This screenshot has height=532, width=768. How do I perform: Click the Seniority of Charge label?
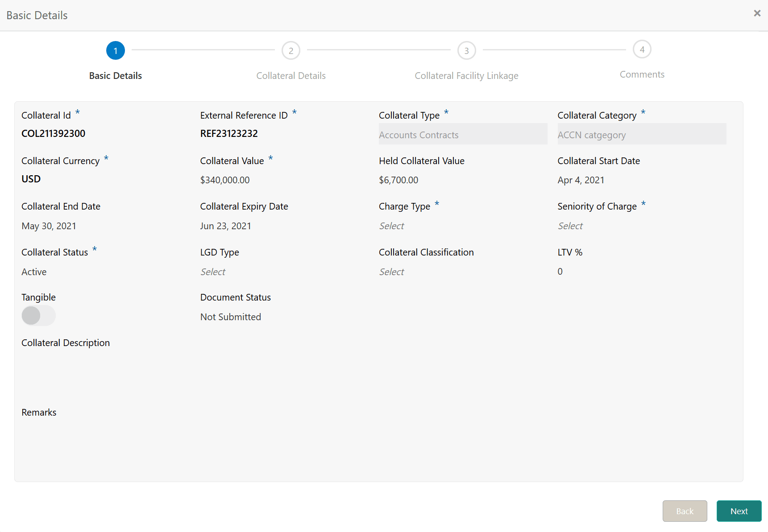(x=597, y=206)
